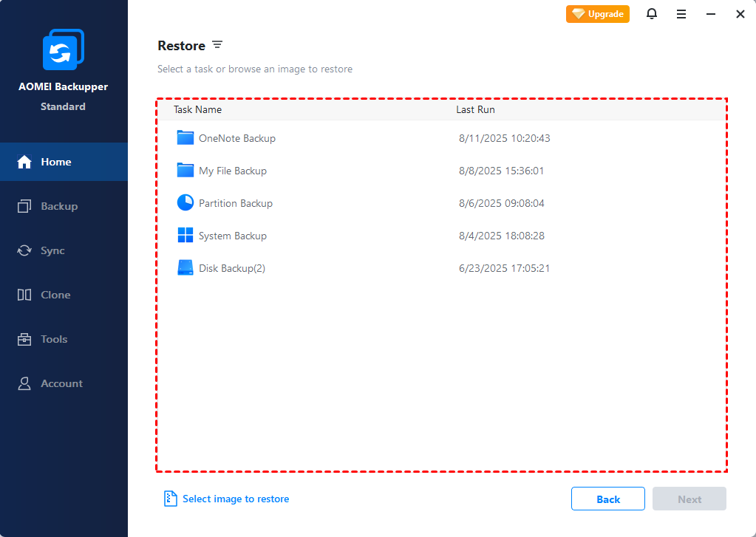Image resolution: width=756 pixels, height=537 pixels.
Task: Click the date 8/11/2025 10:20:43
Action: [504, 138]
